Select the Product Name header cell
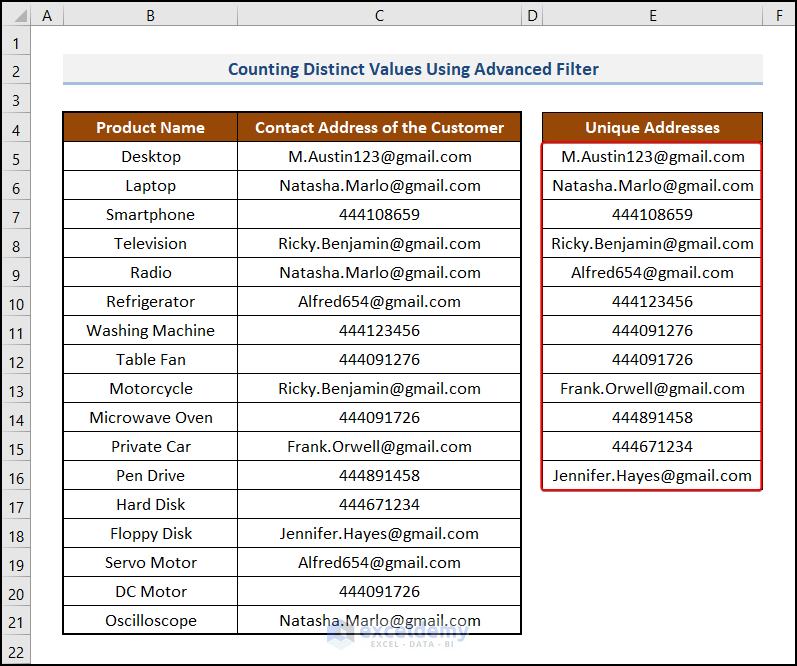This screenshot has height=666, width=797. [x=150, y=127]
